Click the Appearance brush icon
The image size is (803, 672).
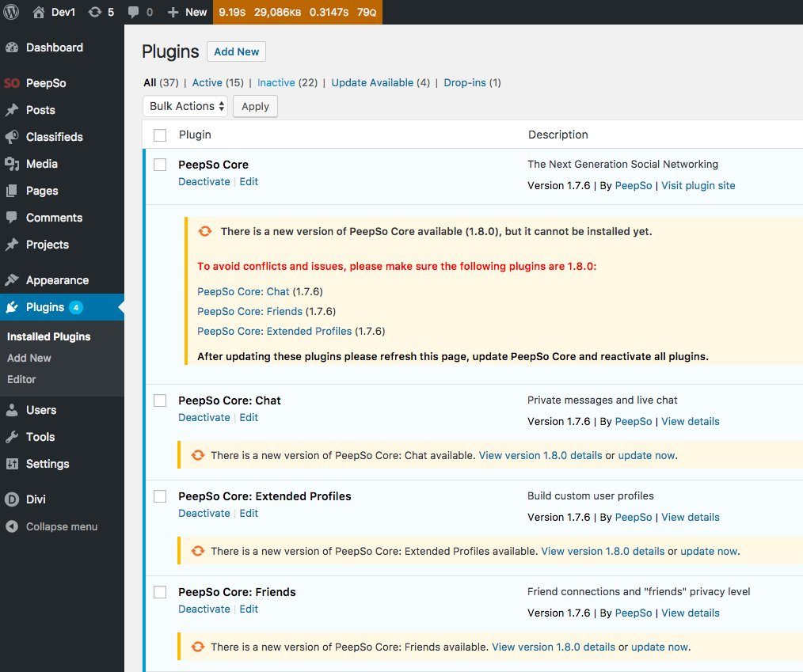(13, 280)
